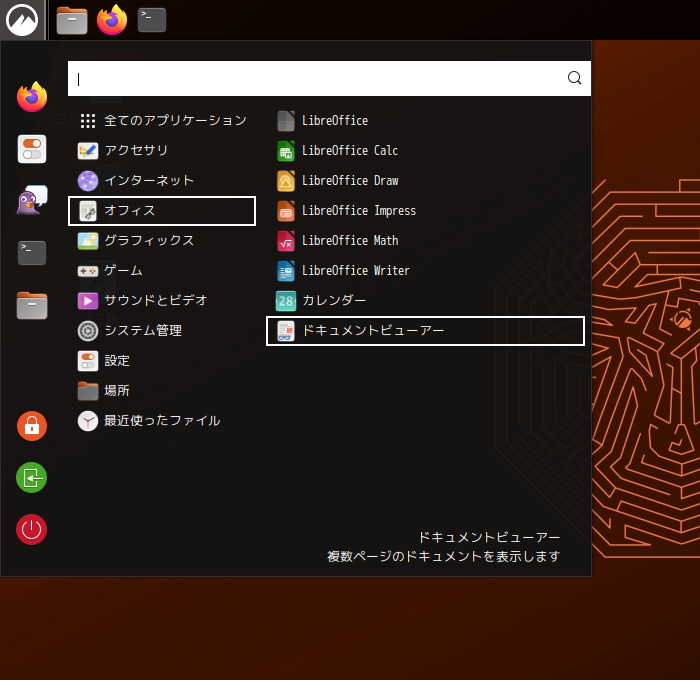Viewport: 700px width, 680px height.
Task: Open Terminal from the menu favorites sidebar
Action: coord(32,253)
